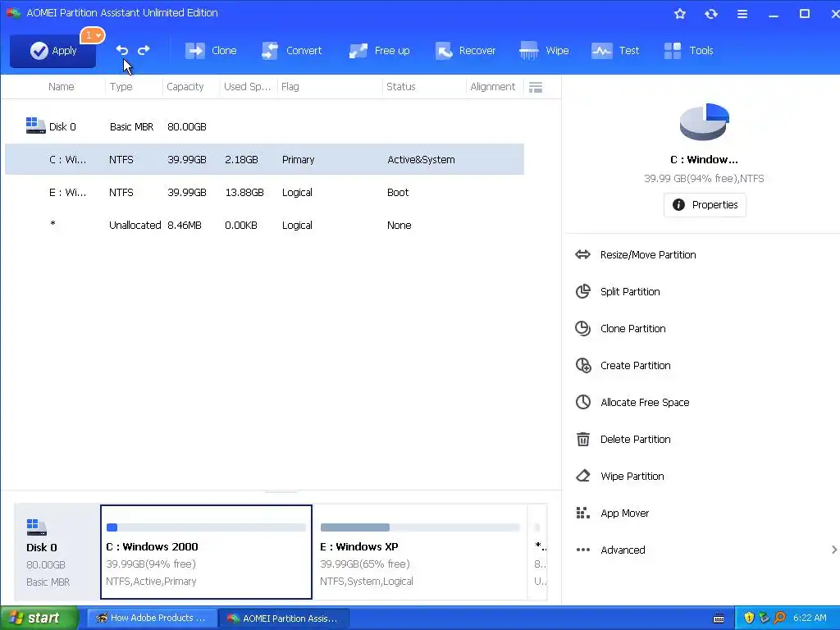
Task: Select the Disk 0 row in the list
Action: (265, 127)
